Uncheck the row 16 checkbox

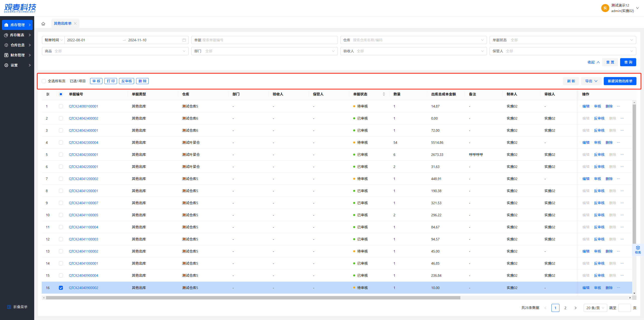click(61, 288)
